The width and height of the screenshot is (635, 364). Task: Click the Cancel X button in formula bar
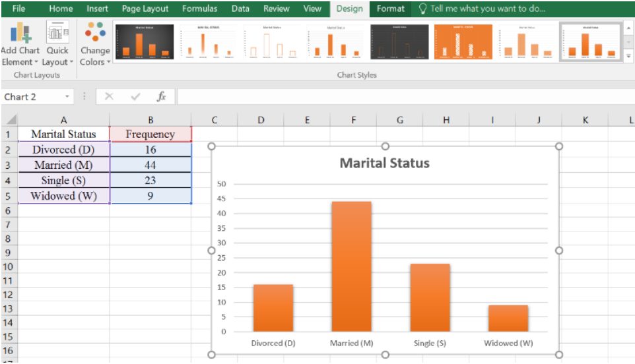tap(109, 97)
